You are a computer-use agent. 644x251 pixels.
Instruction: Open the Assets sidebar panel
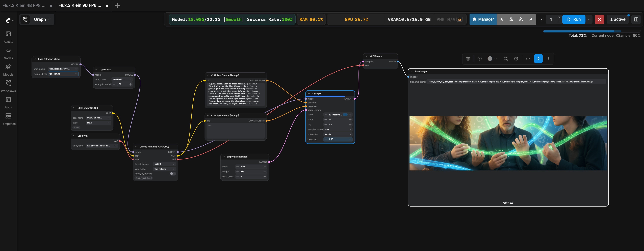click(x=8, y=37)
